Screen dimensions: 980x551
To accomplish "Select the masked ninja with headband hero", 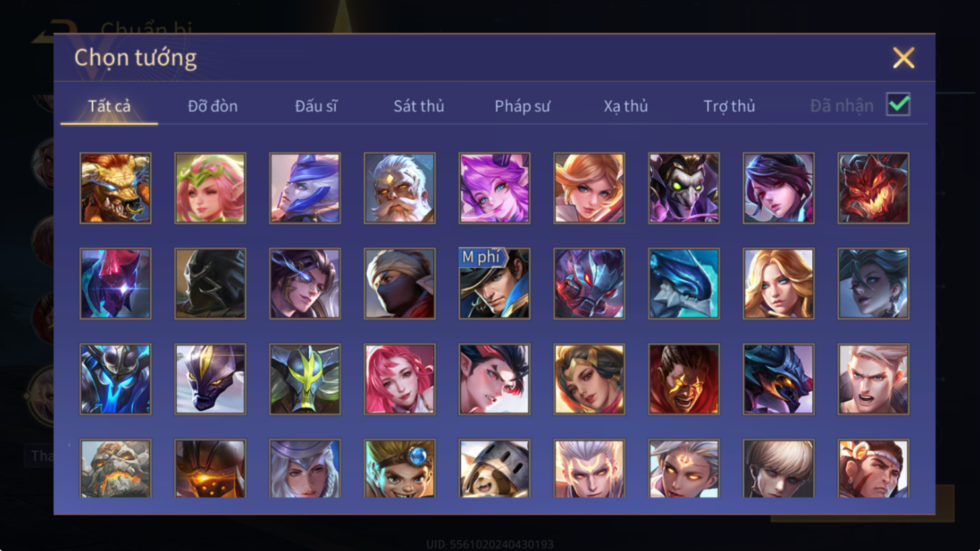I will tap(400, 283).
